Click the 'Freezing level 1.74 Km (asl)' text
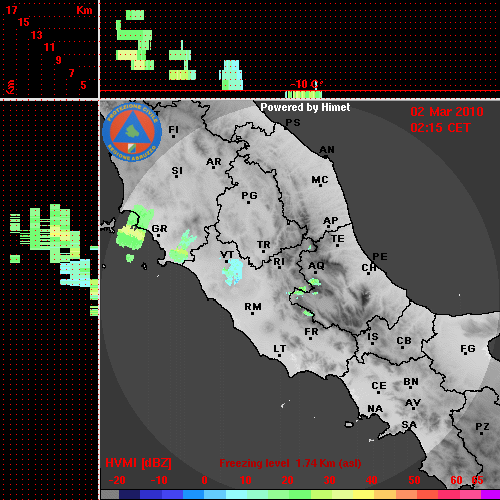Image resolution: width=500 pixels, height=500 pixels. click(x=290, y=463)
